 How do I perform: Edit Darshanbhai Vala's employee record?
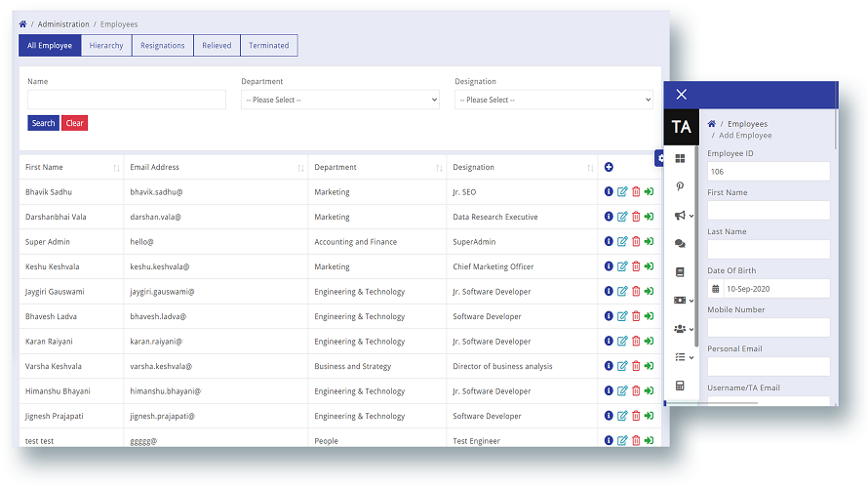tap(622, 216)
